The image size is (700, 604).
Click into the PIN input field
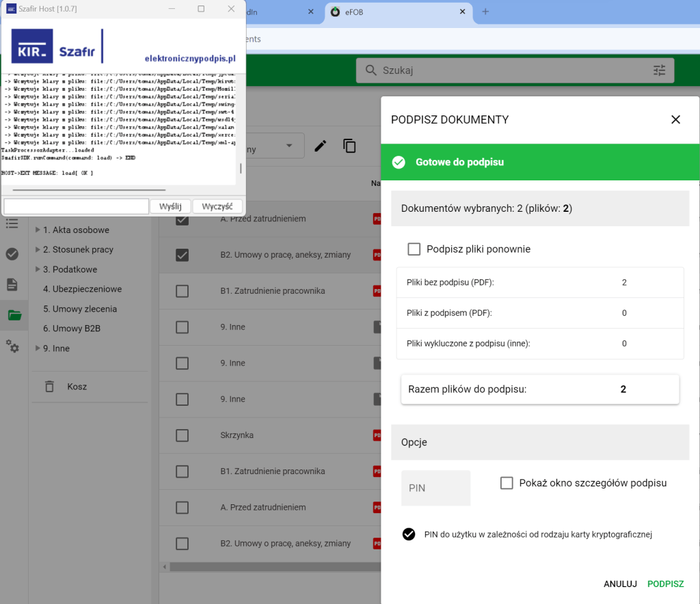click(435, 488)
